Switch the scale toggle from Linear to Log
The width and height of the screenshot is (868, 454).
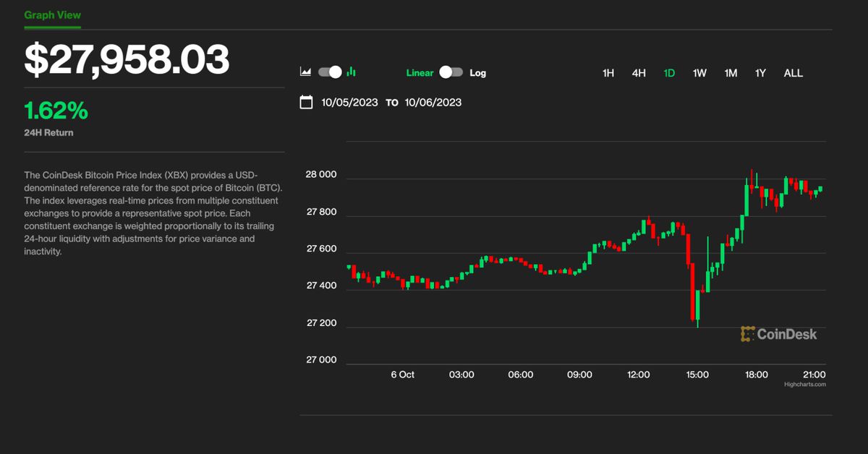point(451,73)
